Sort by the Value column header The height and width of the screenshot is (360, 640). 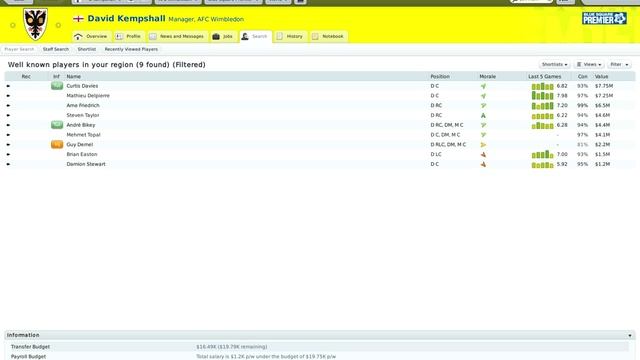click(601, 77)
